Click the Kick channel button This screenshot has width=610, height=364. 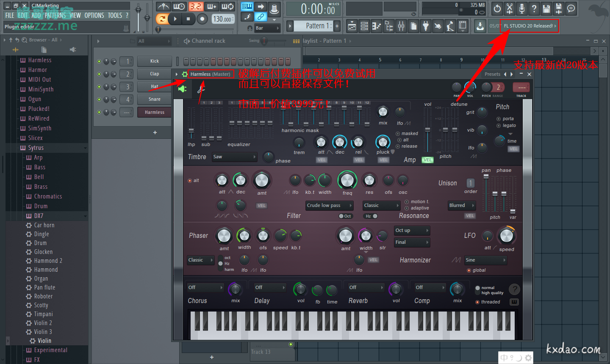(155, 61)
